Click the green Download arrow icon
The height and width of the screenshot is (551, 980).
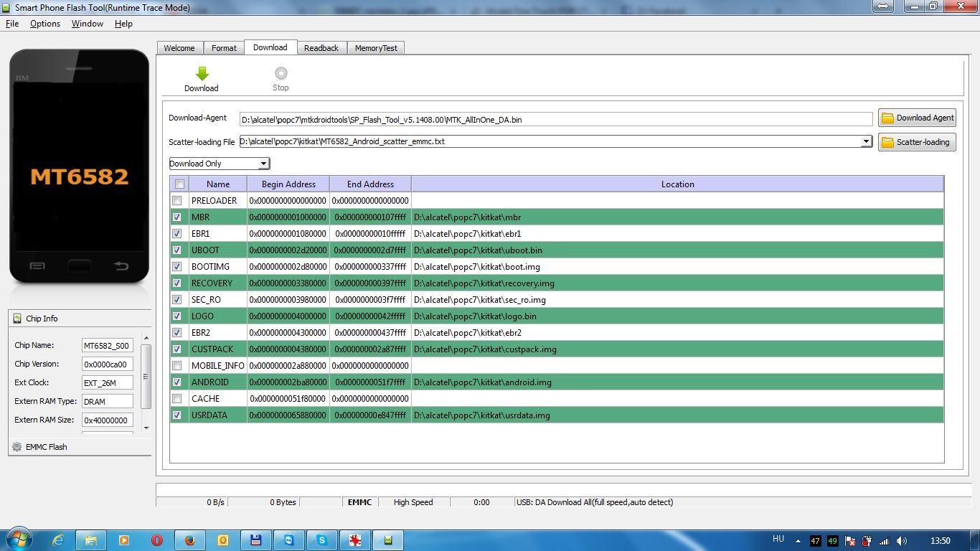(x=202, y=73)
